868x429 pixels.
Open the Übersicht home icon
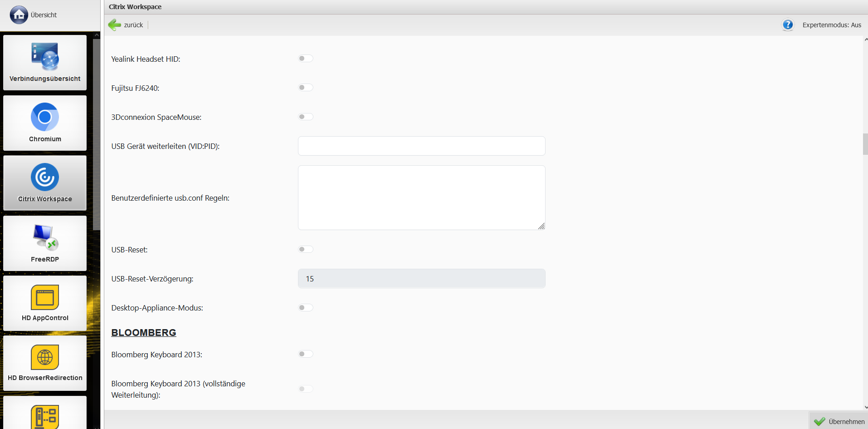(19, 15)
